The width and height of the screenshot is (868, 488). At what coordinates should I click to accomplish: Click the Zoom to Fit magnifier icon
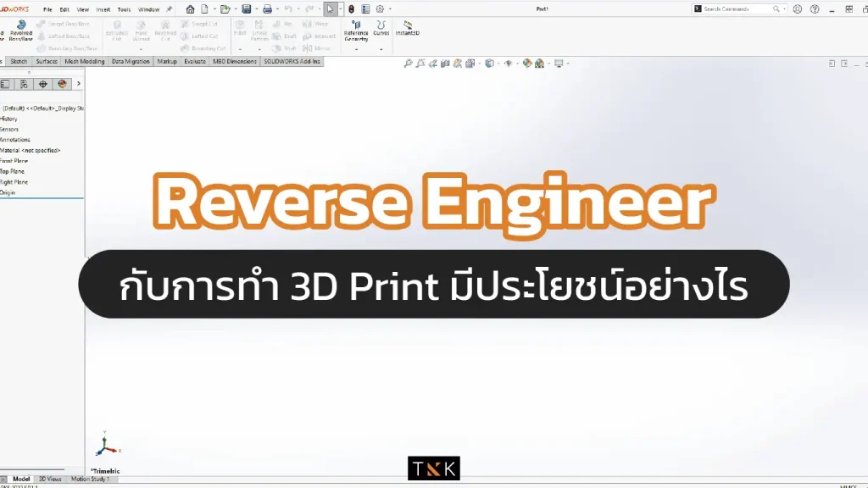(x=409, y=64)
